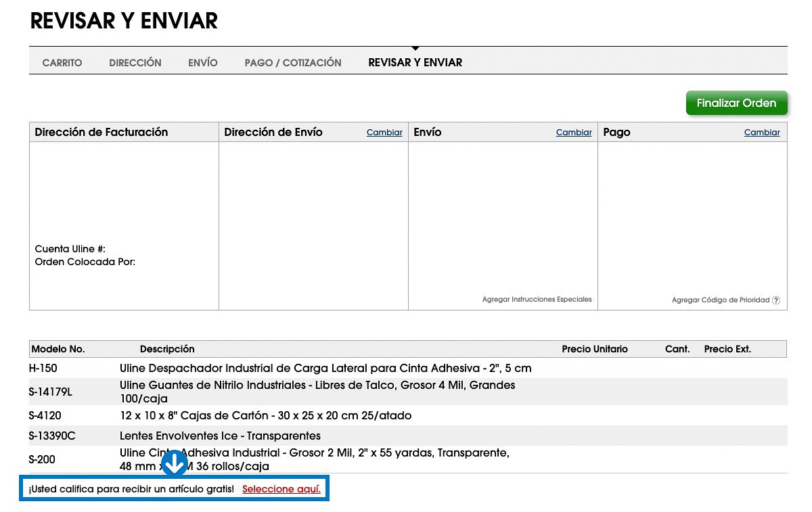Screen dimensions: 812x512
Task: Click the help question mark beside Código de Prioridad
Action: [x=776, y=300]
